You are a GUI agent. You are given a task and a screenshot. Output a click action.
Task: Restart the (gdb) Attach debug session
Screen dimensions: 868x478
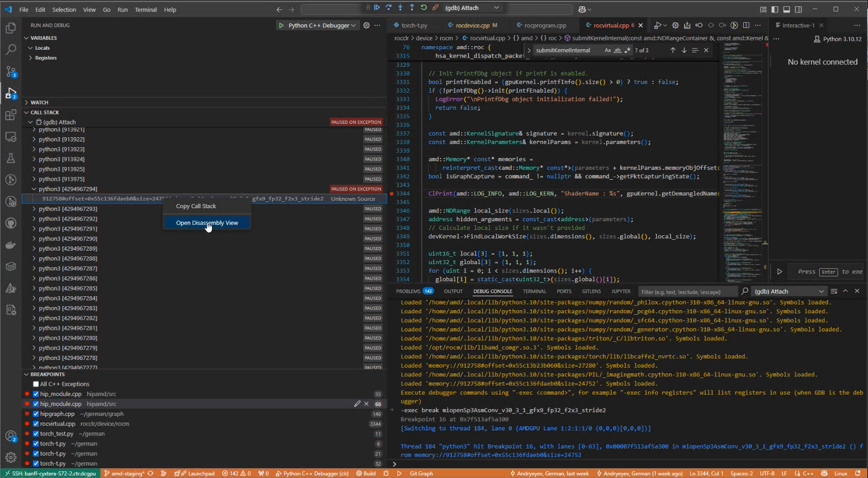tap(423, 7)
